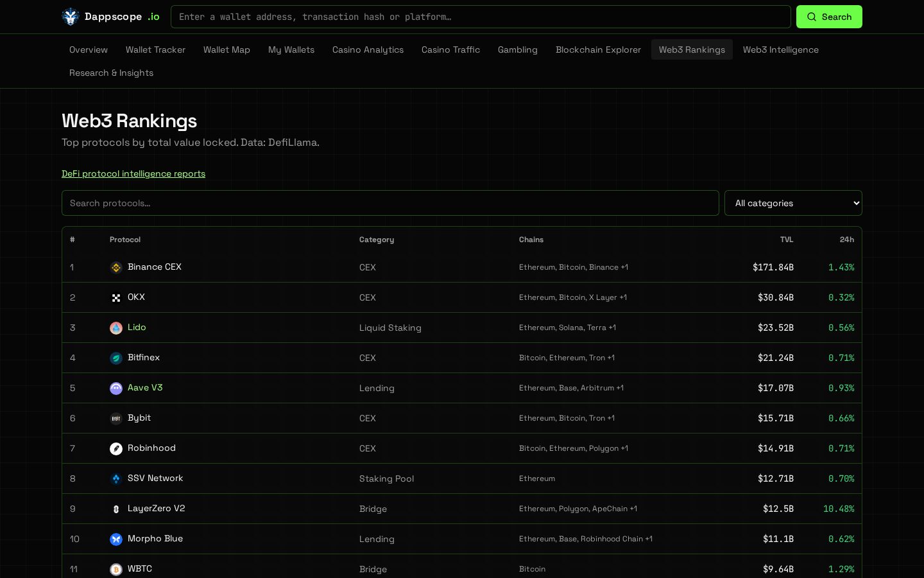This screenshot has height=578, width=924.
Task: Click LayerZero V2 protocol name
Action: tap(157, 508)
